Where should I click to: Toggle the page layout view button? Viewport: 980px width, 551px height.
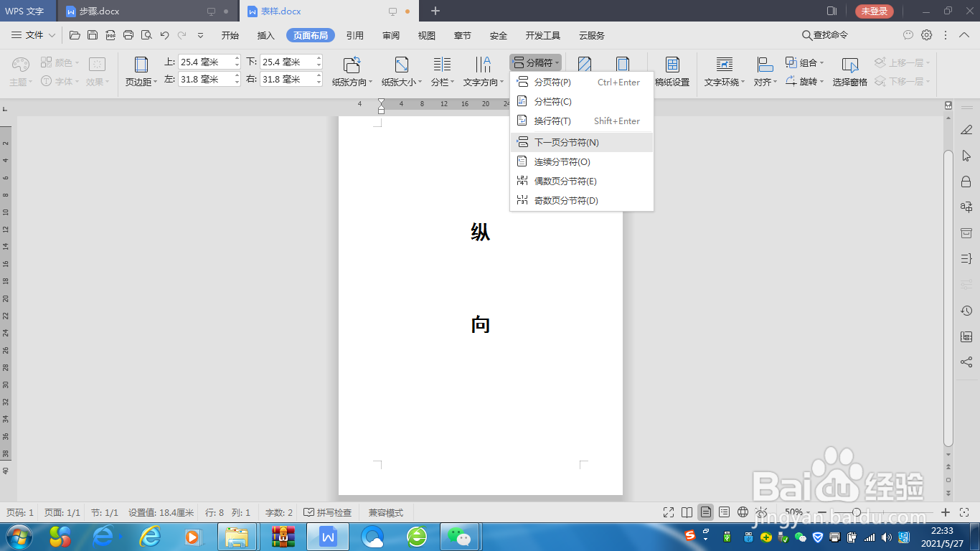pyautogui.click(x=706, y=512)
